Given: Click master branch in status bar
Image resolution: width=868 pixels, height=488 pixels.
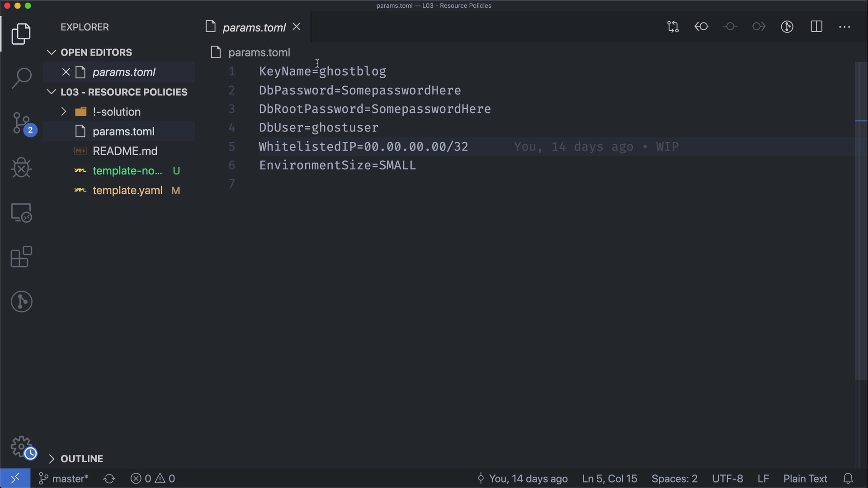Looking at the screenshot, I should pyautogui.click(x=64, y=479).
